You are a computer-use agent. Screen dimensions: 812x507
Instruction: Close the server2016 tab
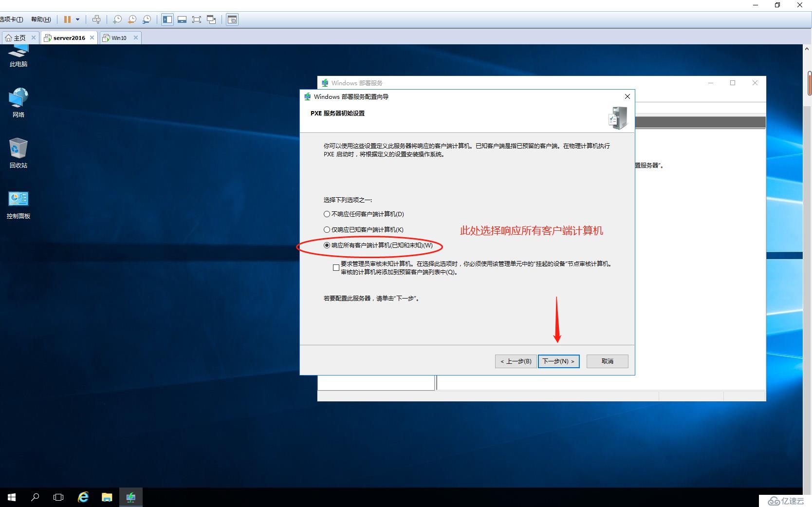tap(92, 38)
